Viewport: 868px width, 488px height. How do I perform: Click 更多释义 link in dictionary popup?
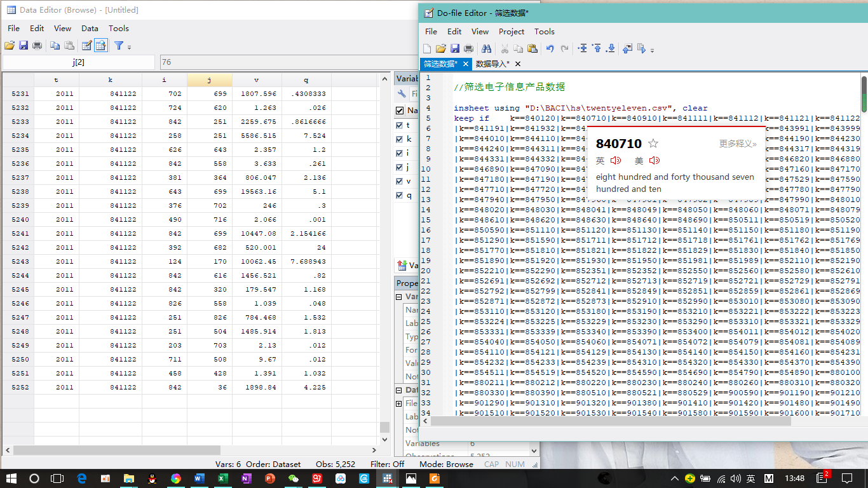(738, 144)
